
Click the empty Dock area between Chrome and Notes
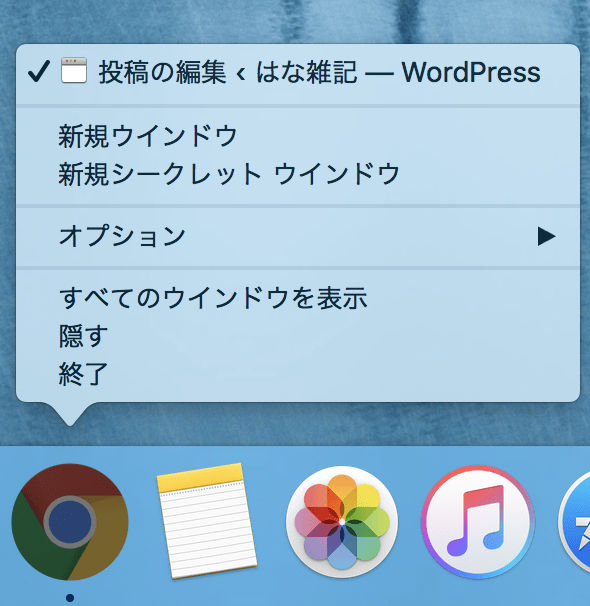142,522
